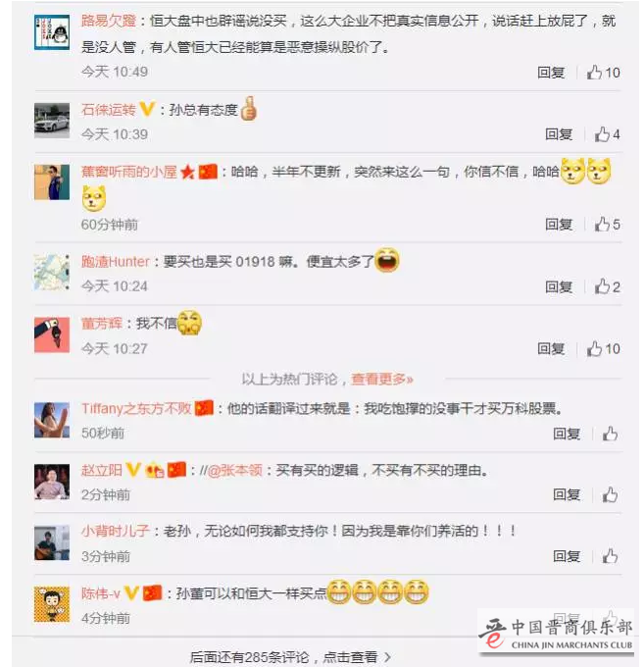Reply to 小背时儿子's comment
Viewport: 644px width, 667px height.
coord(567,556)
